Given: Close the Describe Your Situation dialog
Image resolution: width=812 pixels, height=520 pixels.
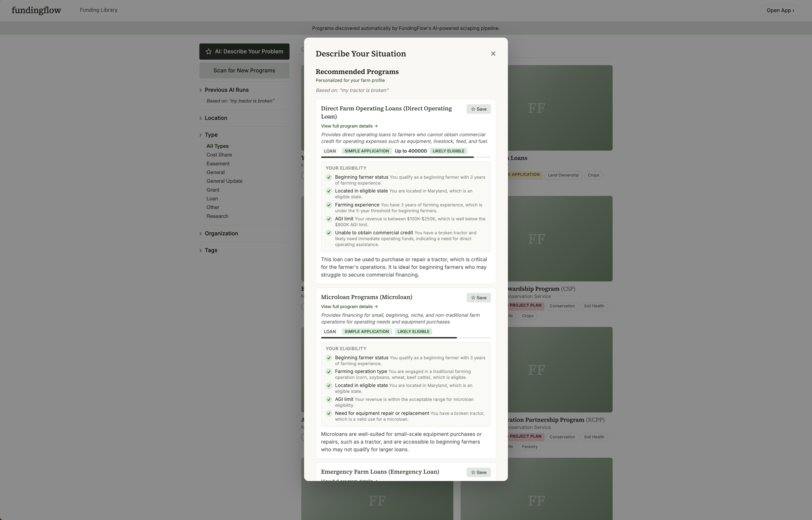Looking at the screenshot, I should (493, 54).
